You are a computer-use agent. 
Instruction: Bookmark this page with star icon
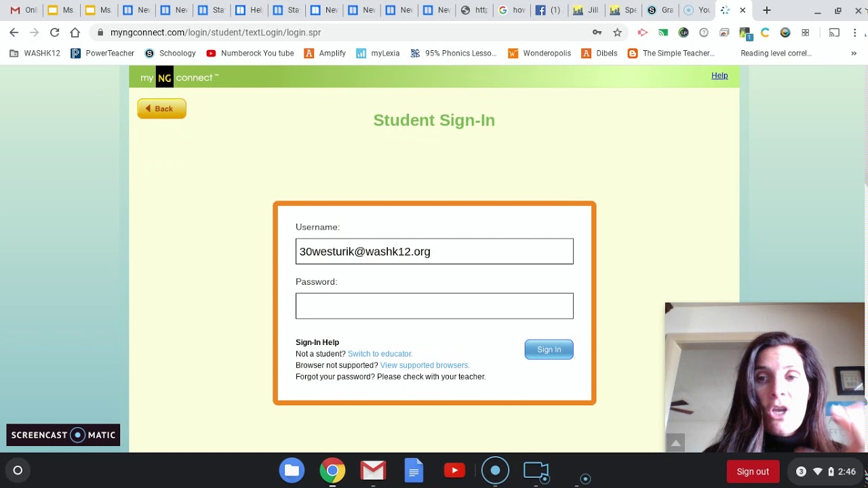pyautogui.click(x=617, y=33)
